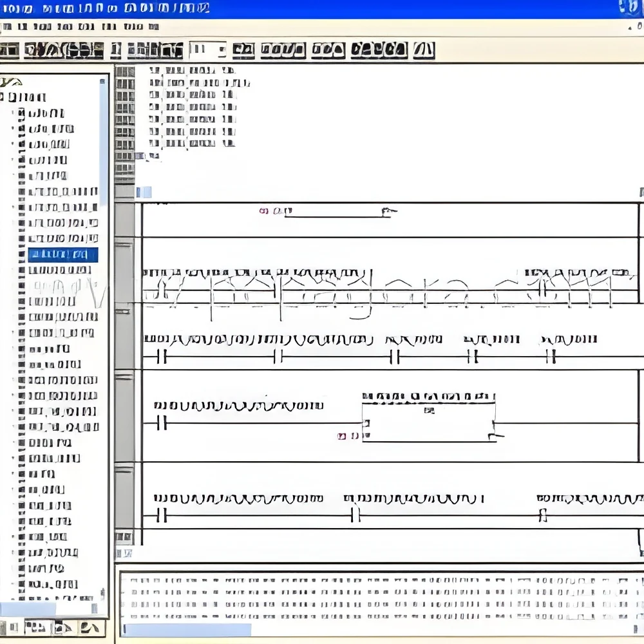Select the blue highlighted item in the project tree
This screenshot has width=644, height=644.
point(63,254)
